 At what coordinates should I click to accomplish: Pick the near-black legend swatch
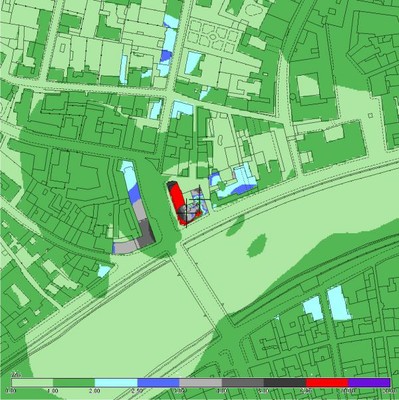(x=285, y=382)
